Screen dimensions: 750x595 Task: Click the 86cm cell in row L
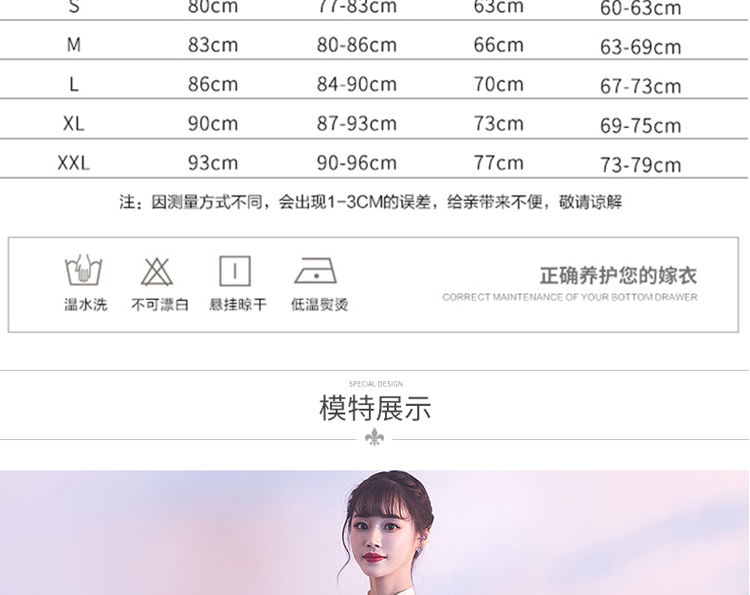[213, 84]
